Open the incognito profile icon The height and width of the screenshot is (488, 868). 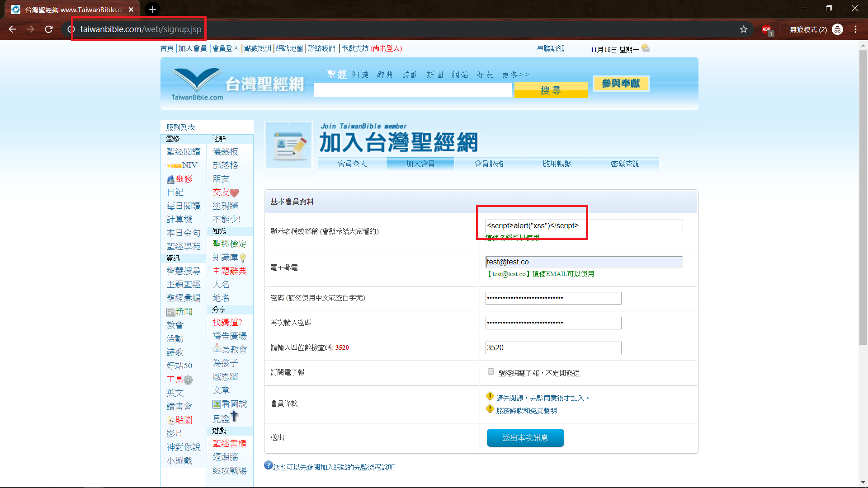(837, 29)
